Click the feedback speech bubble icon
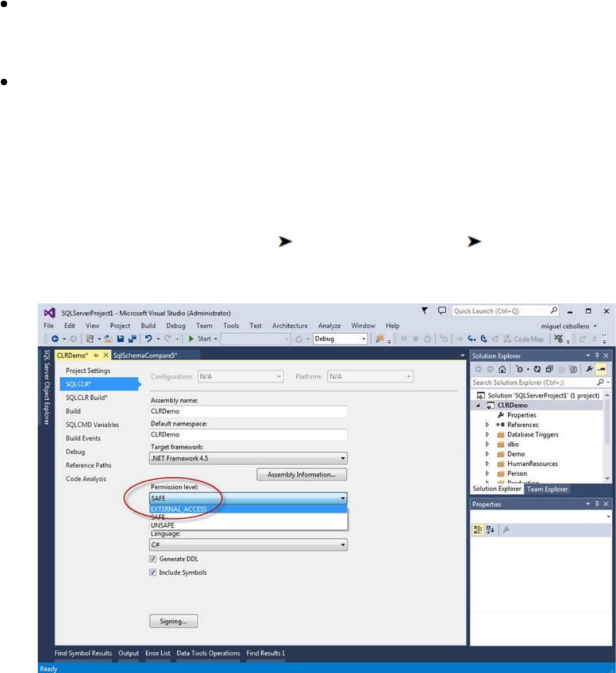This screenshot has height=673, width=616. 442,310
